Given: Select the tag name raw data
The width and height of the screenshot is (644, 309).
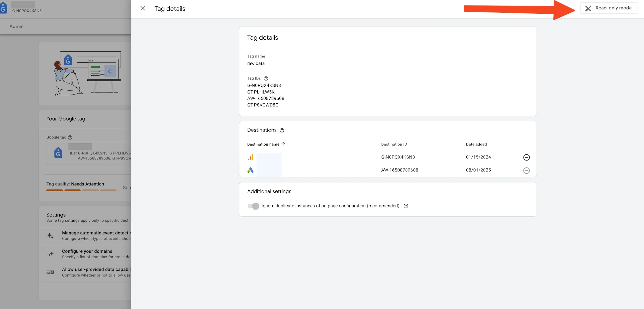Looking at the screenshot, I should click(x=256, y=63).
